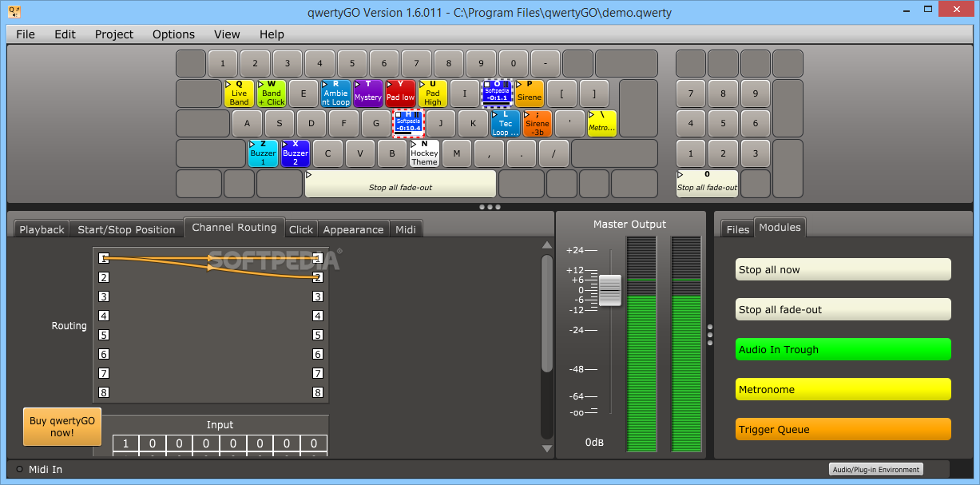The height and width of the screenshot is (485, 980).
Task: Toggle routing input channel 5 box
Action: (x=104, y=335)
